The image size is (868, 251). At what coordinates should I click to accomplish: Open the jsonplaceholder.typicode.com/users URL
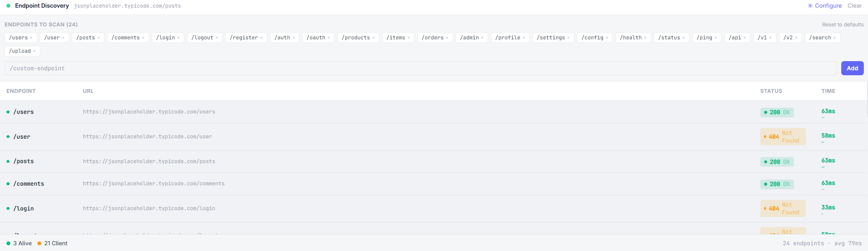[x=149, y=112]
